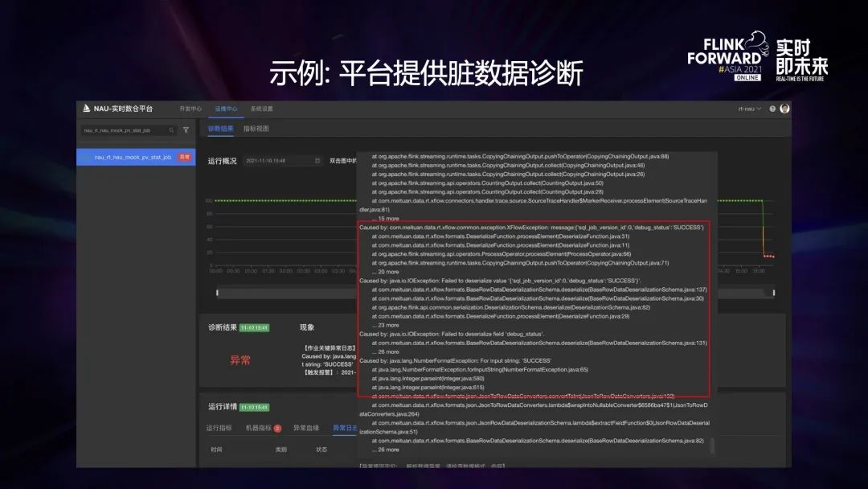Viewport: 868px width, 489px height.
Task: Click the NAU sailboat logo icon
Action: tap(86, 108)
